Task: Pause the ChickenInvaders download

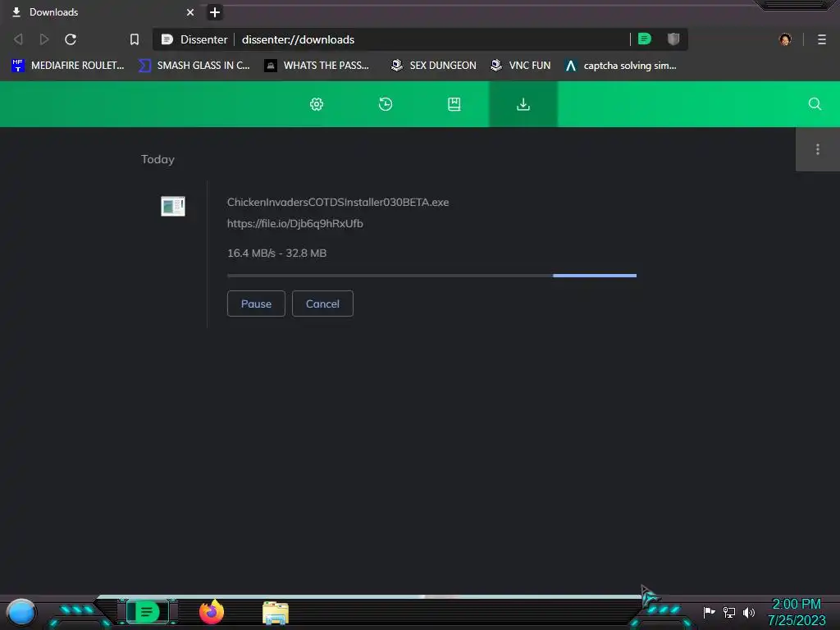Action: (x=256, y=304)
